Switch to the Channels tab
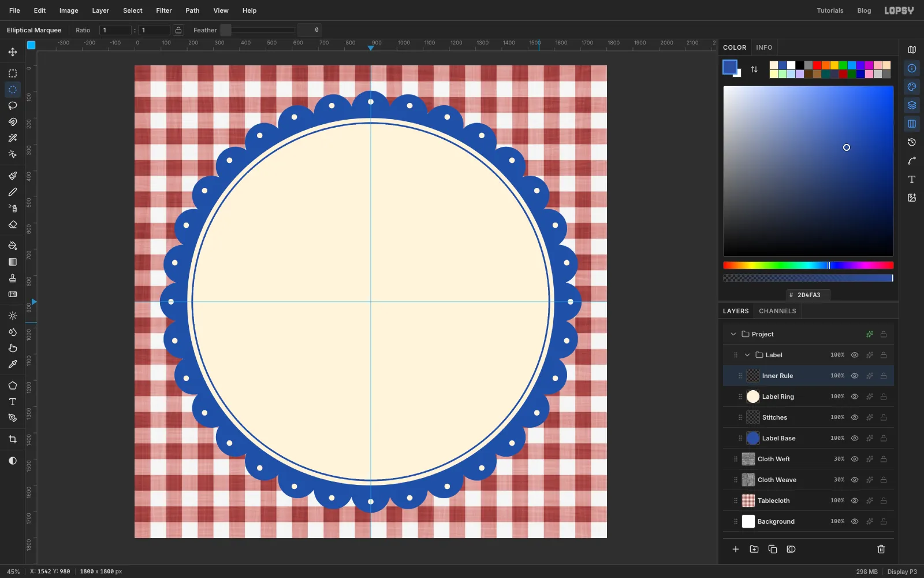 click(777, 311)
